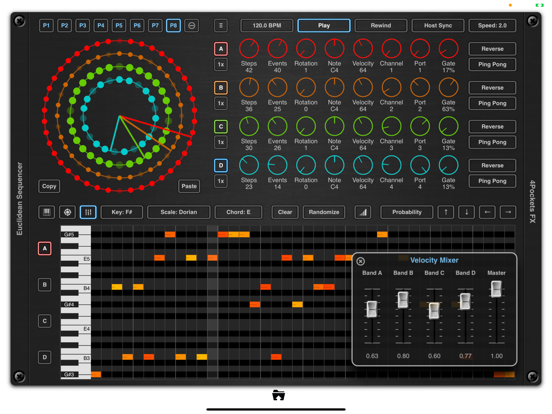Image resolution: width=552 pixels, height=414 pixels.
Task: Click the Band A velocity fader
Action: [x=372, y=309]
